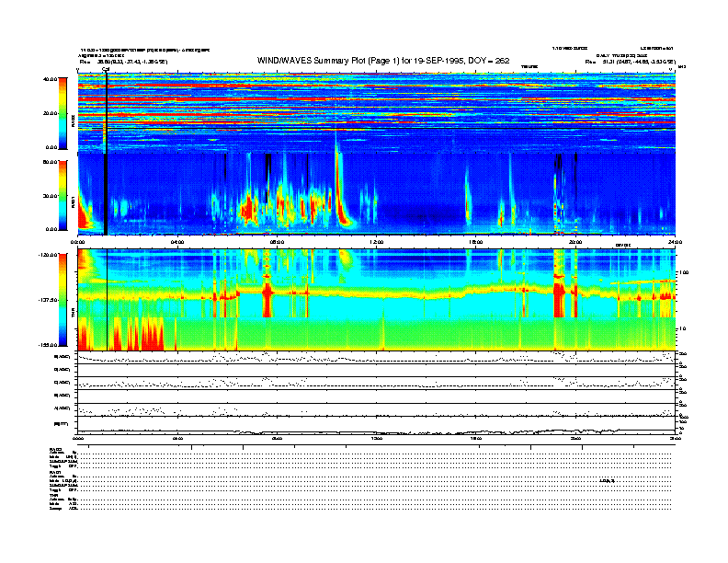Click the 12:00 label under the RAD1 spectrogram

[x=377, y=242]
